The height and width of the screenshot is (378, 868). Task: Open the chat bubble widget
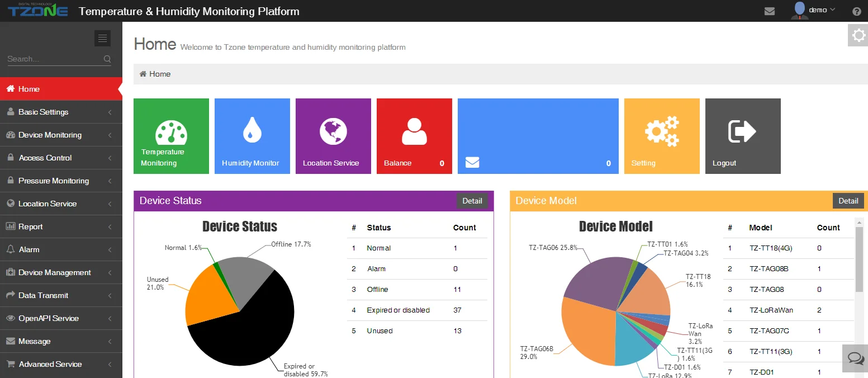(x=855, y=358)
